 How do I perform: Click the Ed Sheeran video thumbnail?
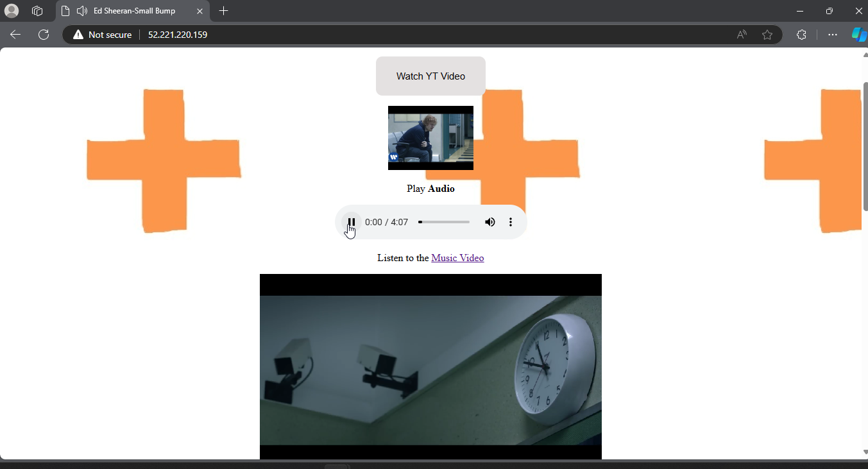pyautogui.click(x=430, y=138)
